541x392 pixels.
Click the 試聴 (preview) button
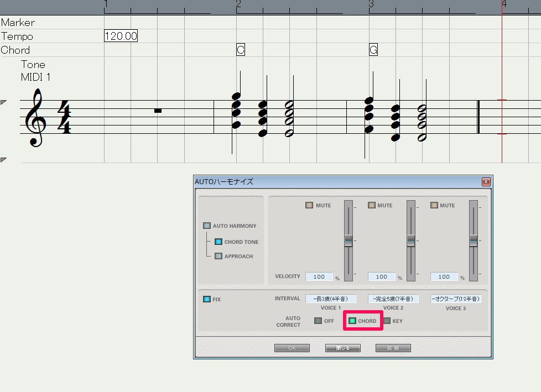(x=393, y=348)
